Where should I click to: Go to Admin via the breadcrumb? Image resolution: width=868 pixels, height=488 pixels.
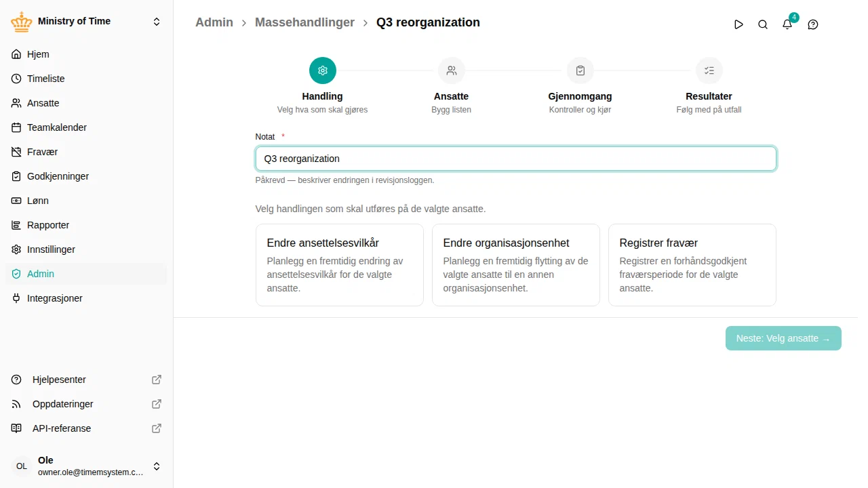click(x=214, y=22)
